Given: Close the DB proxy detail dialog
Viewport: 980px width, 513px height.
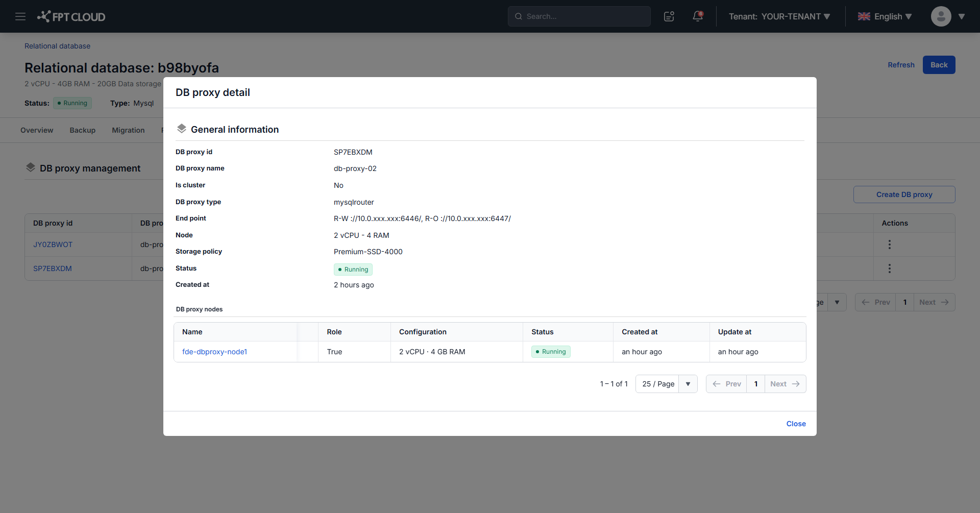Looking at the screenshot, I should tap(796, 424).
